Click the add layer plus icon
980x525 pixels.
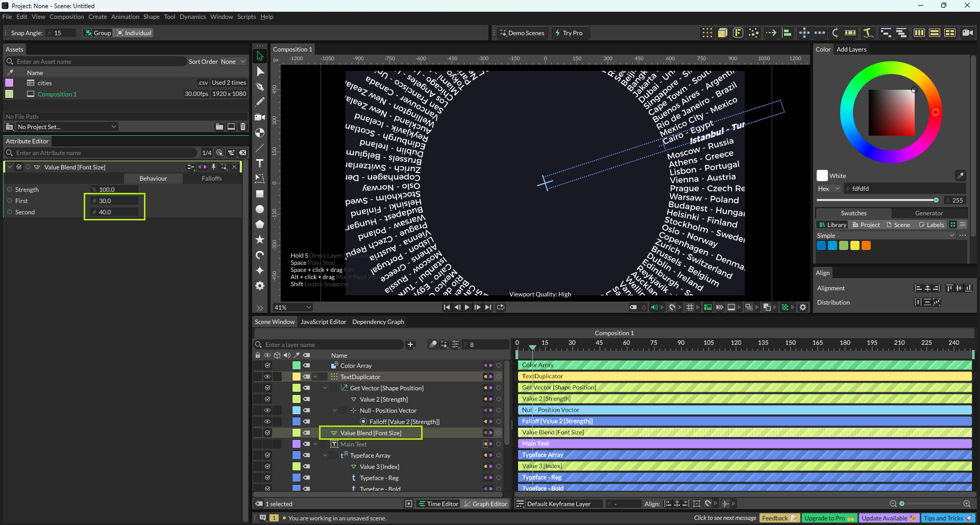click(410, 345)
